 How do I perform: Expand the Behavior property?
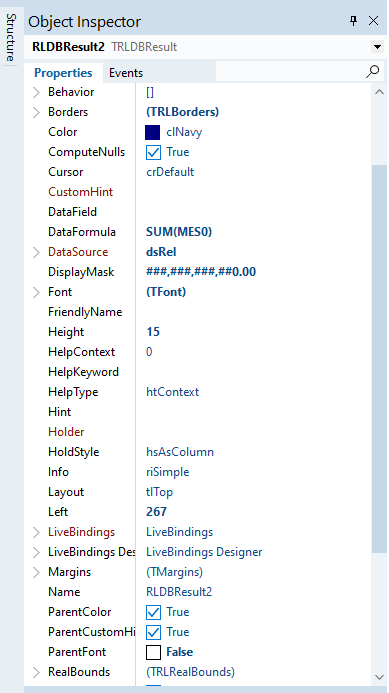point(36,92)
